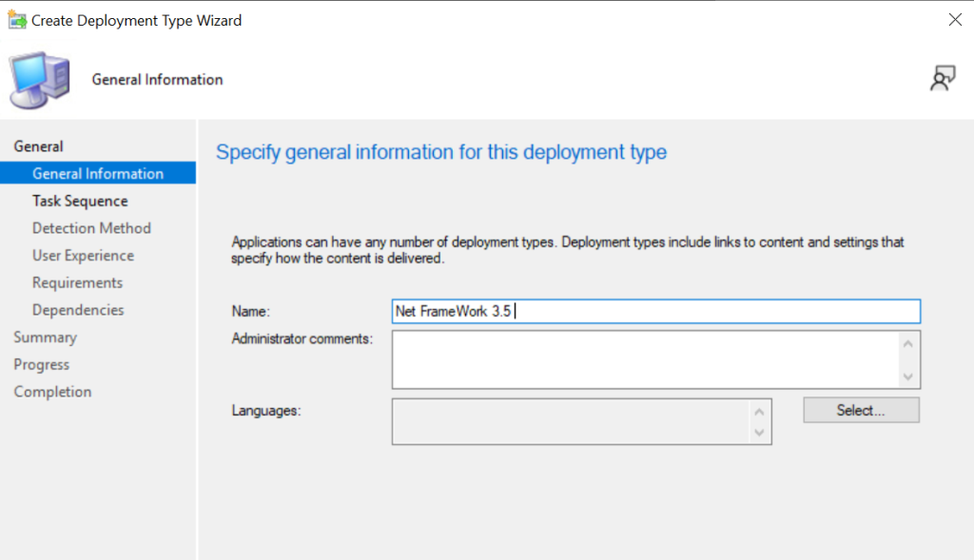The width and height of the screenshot is (974, 560).
Task: Open the Detection Method step
Action: pyautogui.click(x=92, y=228)
